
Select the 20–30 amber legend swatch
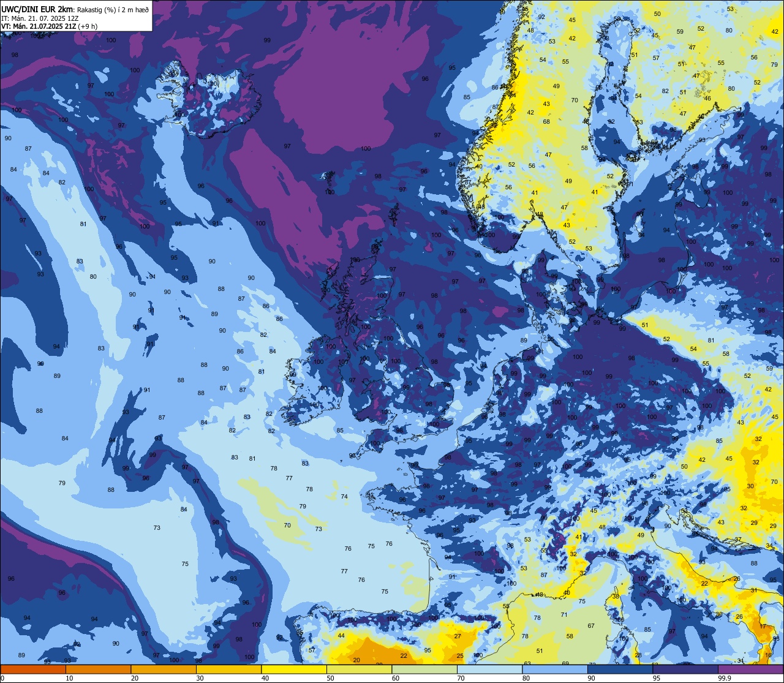(x=164, y=669)
